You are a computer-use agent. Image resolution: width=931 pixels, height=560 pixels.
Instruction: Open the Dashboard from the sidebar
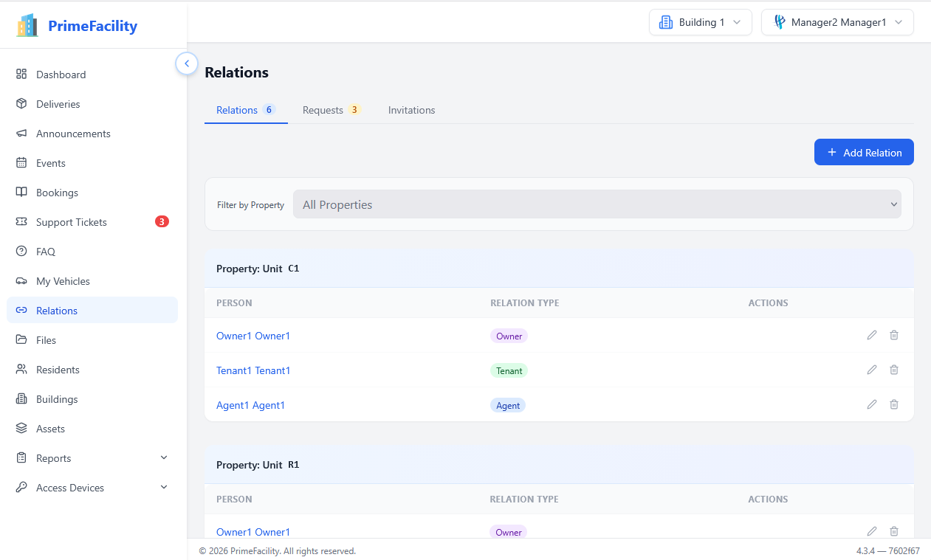click(61, 74)
